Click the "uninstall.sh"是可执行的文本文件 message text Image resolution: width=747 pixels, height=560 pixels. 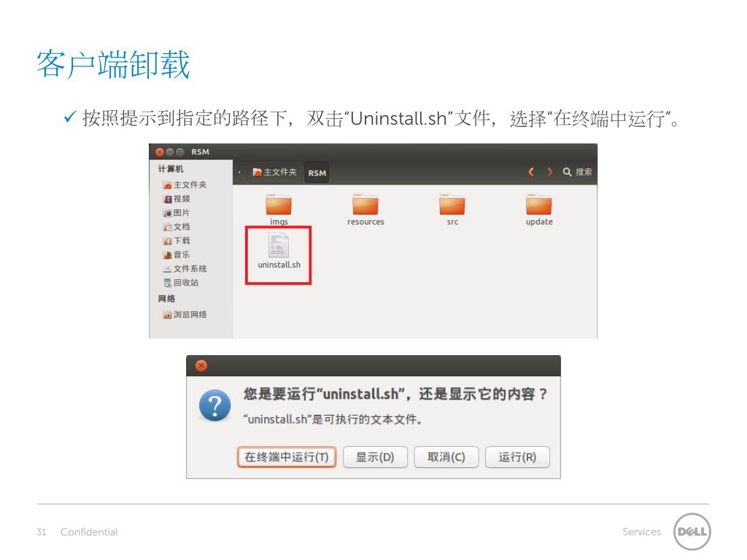(333, 419)
